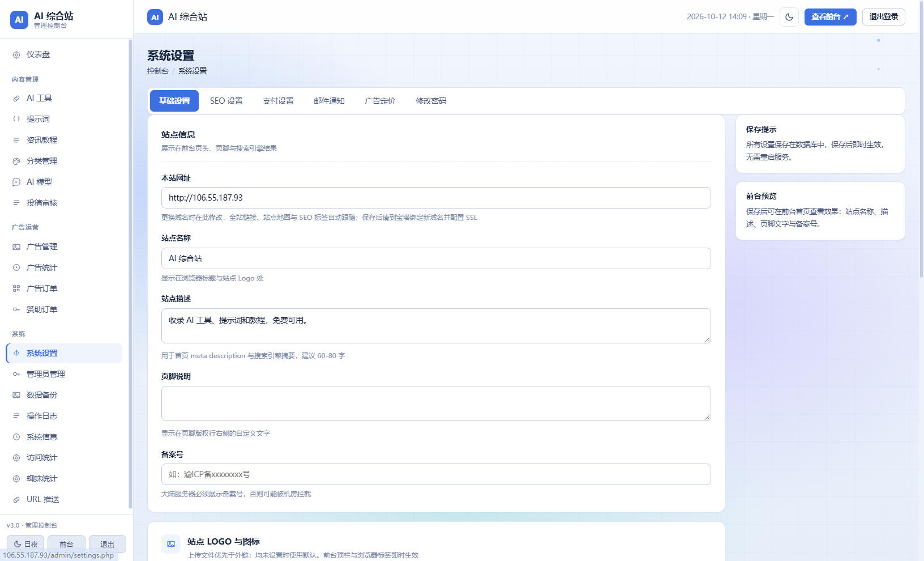Viewport: 924px width, 561px height.
Task: Open the 支付设置 tab
Action: coord(278,101)
